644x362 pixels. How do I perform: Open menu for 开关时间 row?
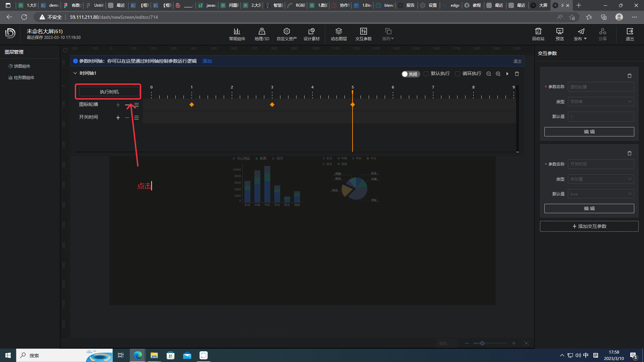tap(137, 118)
